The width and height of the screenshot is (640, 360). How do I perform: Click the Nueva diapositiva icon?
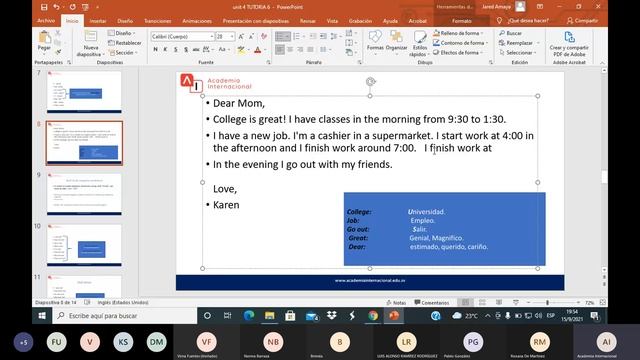[90, 36]
